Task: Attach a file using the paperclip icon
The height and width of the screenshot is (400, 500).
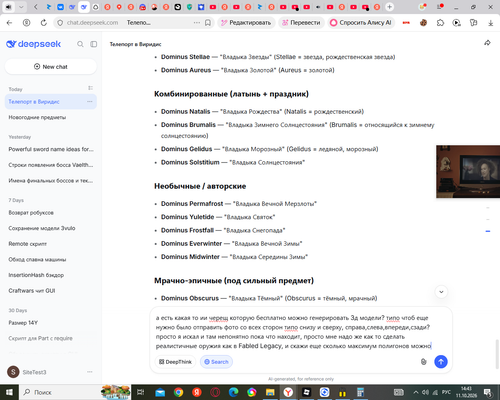Action: 423,362
